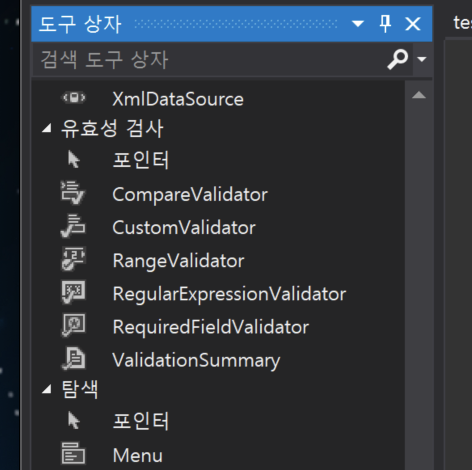Select the ValidationSummary label
472x470 pixels.
[196, 361]
